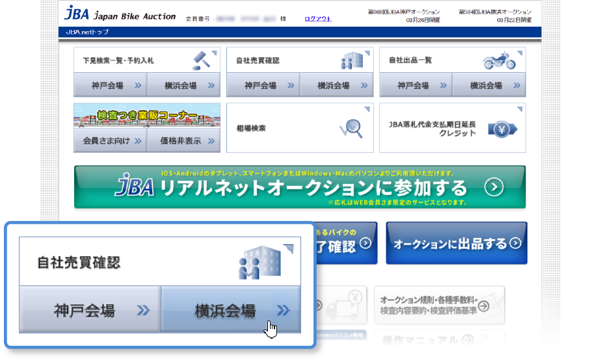599x364 pixels.
Task: Click the リアルネットオークションに参加する banner
Action: click(x=300, y=187)
